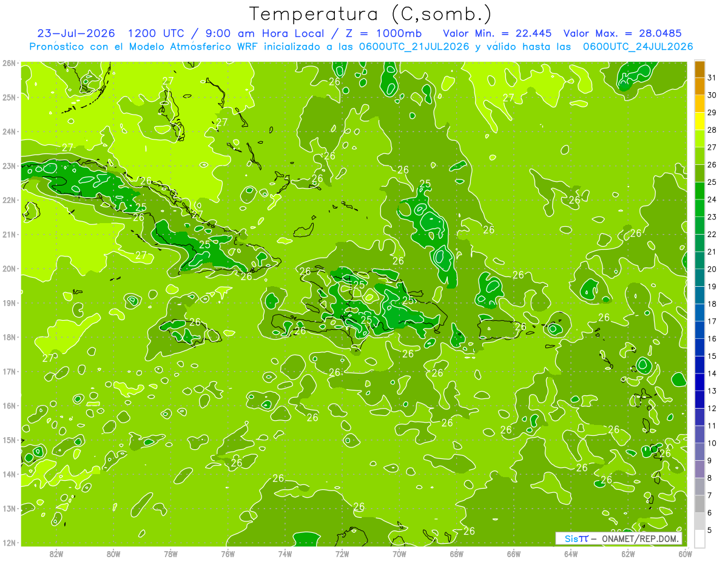The height and width of the screenshot is (562, 728).
Task: Select the white swatch below 5
Action: pos(699,539)
